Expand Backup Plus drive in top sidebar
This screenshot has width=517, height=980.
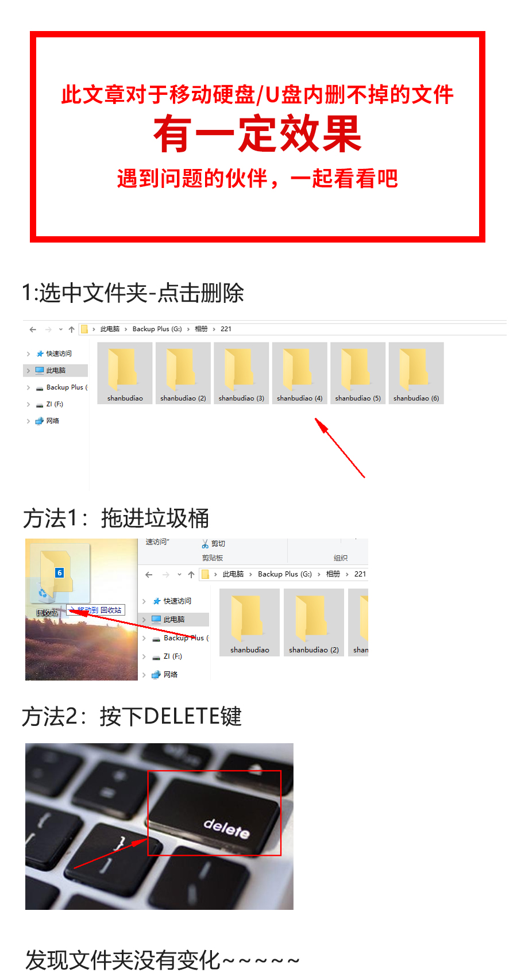tap(28, 387)
